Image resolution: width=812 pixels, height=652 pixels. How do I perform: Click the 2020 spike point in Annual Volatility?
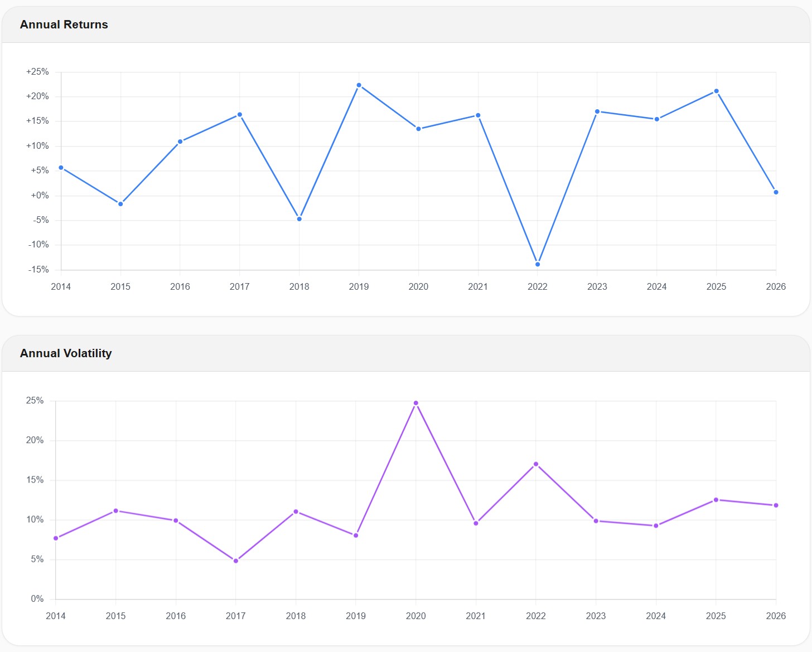pyautogui.click(x=415, y=403)
